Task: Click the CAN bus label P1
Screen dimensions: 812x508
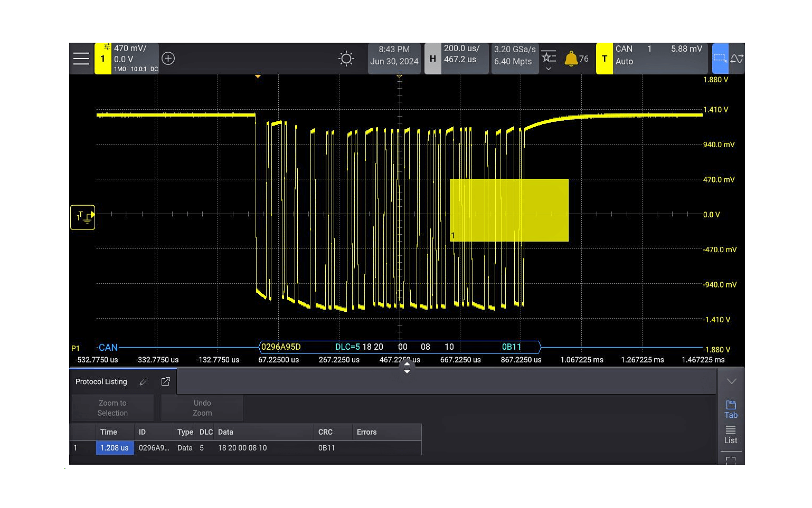Action: pyautogui.click(x=75, y=348)
